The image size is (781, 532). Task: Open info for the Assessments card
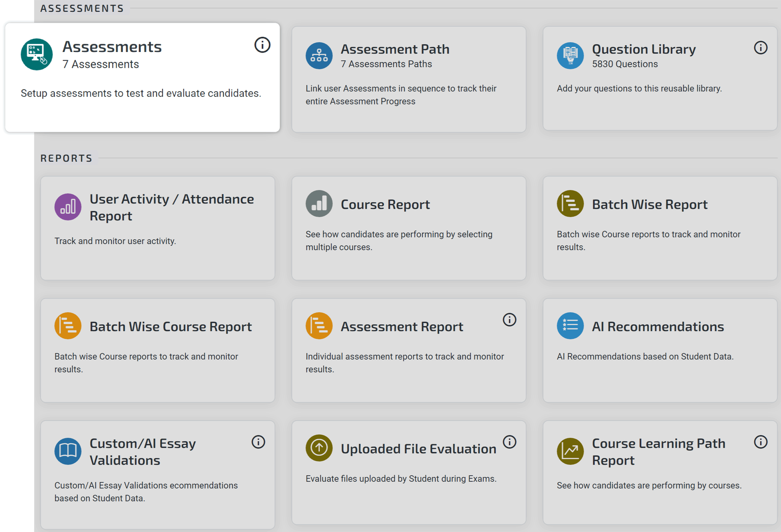pyautogui.click(x=262, y=45)
